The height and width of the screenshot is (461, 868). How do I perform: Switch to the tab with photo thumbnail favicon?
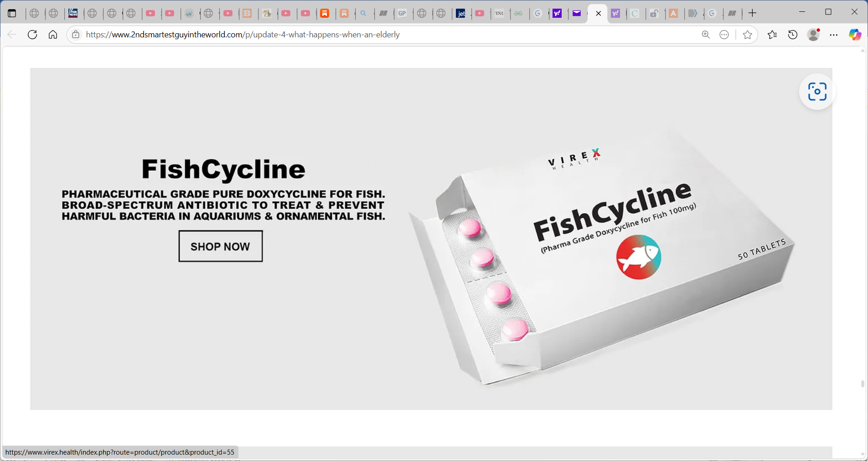pyautogui.click(x=267, y=13)
